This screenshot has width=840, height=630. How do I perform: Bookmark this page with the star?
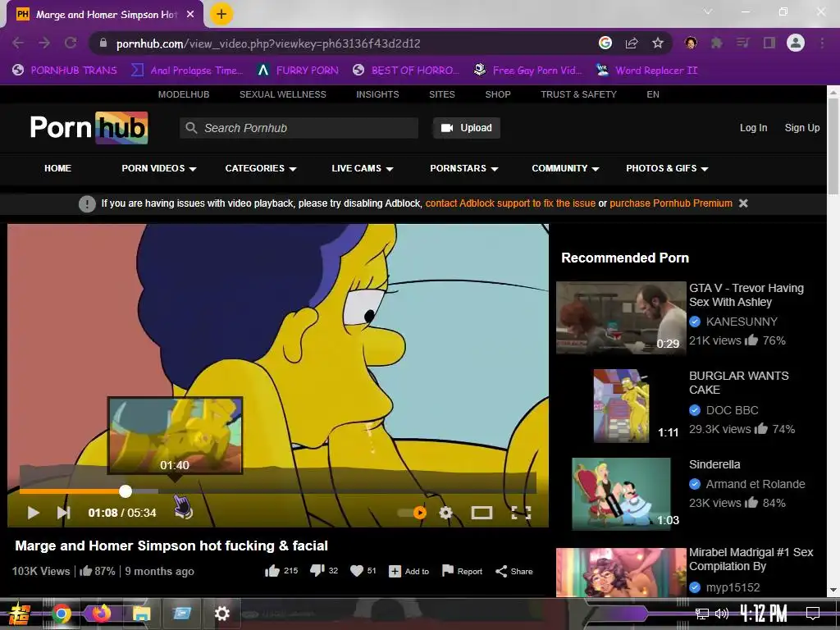658,43
